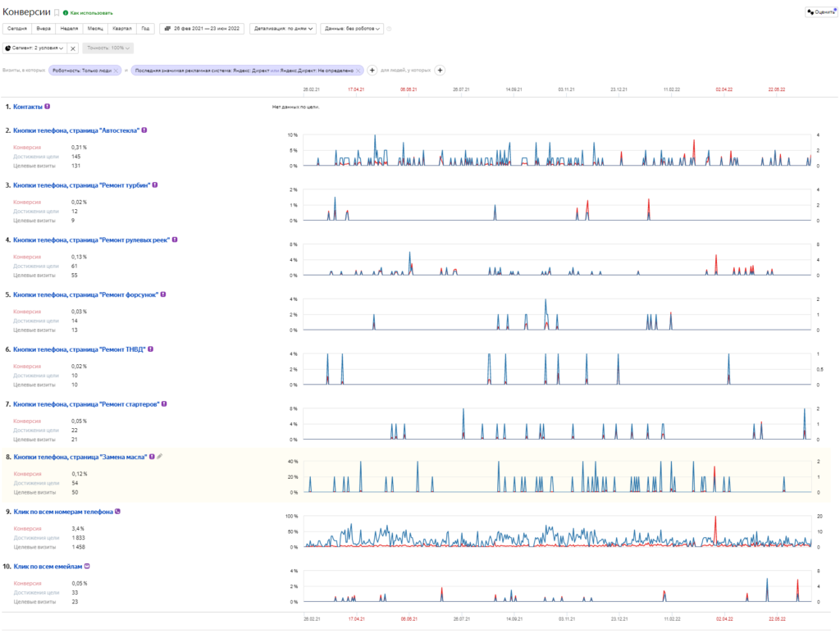Open the goal Кнопки телефона, страница "Автостекла"
Viewport: 840px width, 638px height.
pos(76,130)
